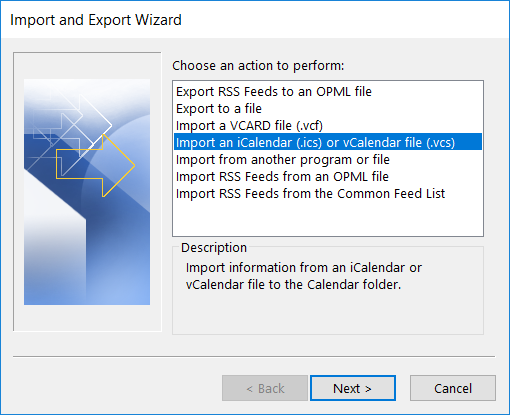Click the Next > button
510x415 pixels.
[x=353, y=388]
